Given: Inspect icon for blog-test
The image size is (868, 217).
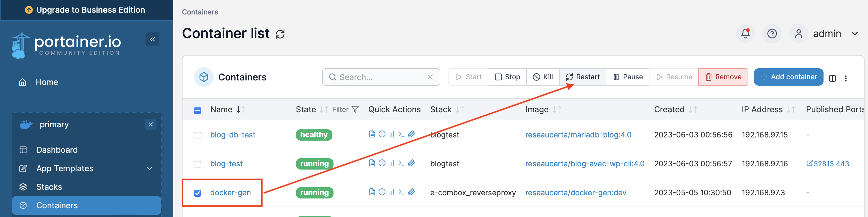Looking at the screenshot, I should [x=382, y=163].
